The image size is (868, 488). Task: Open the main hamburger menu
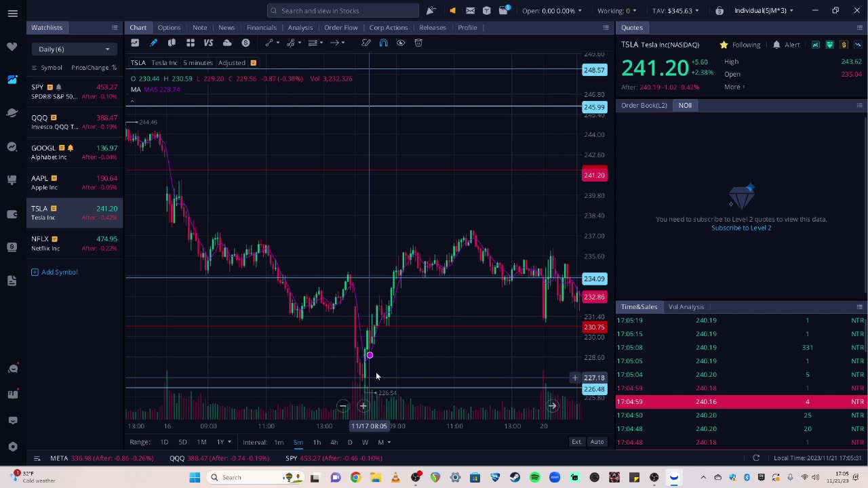click(12, 13)
